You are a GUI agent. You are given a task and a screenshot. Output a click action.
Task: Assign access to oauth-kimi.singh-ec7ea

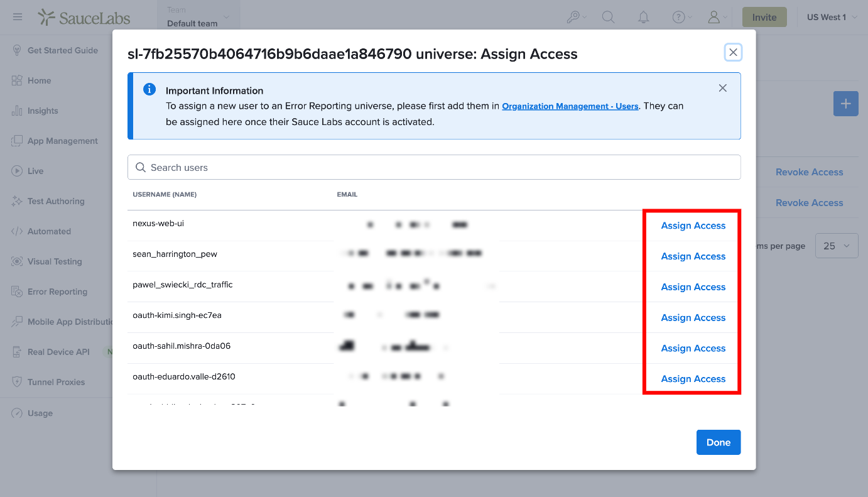coord(693,318)
